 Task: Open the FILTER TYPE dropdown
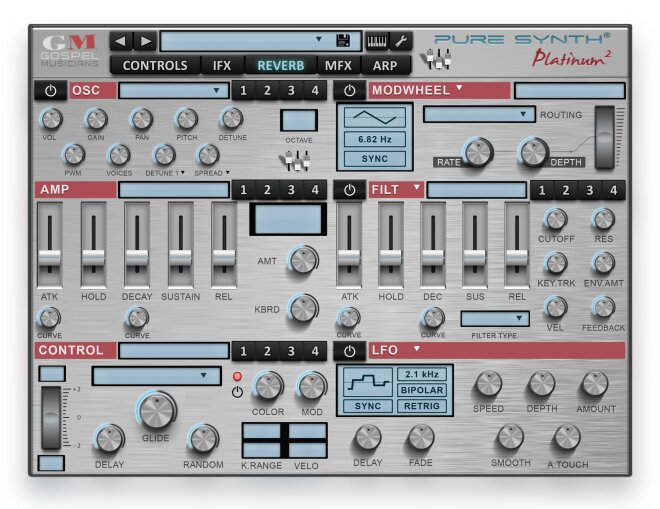click(x=495, y=319)
